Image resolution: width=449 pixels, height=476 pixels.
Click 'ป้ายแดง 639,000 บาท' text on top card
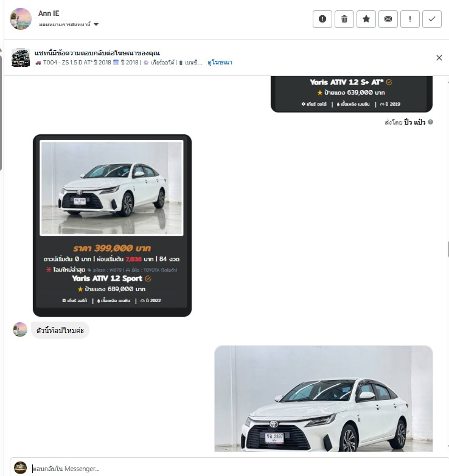(355, 92)
